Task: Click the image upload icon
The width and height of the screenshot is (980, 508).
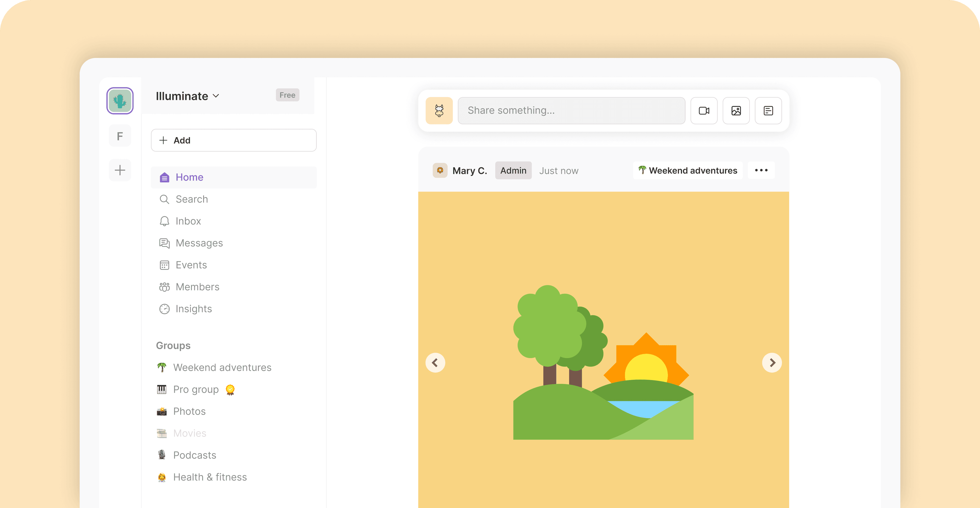Action: tap(736, 111)
